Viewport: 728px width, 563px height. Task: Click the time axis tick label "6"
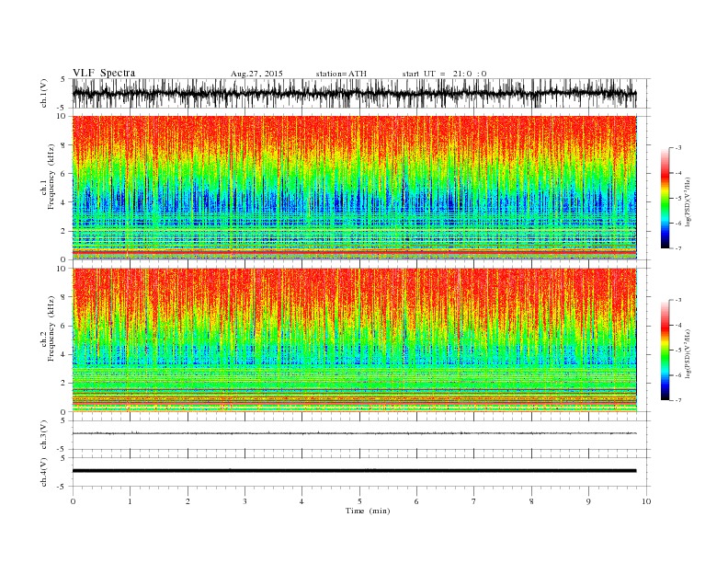click(x=416, y=501)
